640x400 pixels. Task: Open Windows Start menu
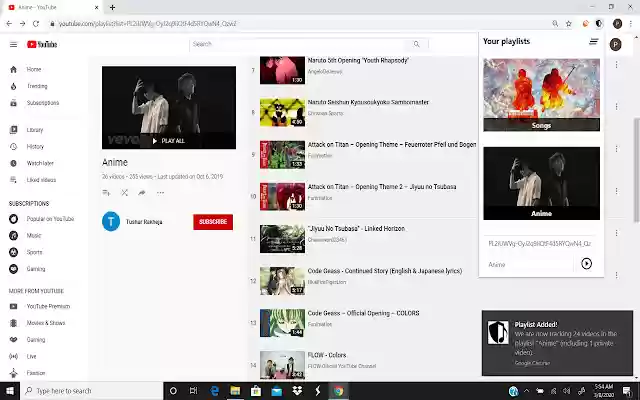pyautogui.click(x=10, y=391)
